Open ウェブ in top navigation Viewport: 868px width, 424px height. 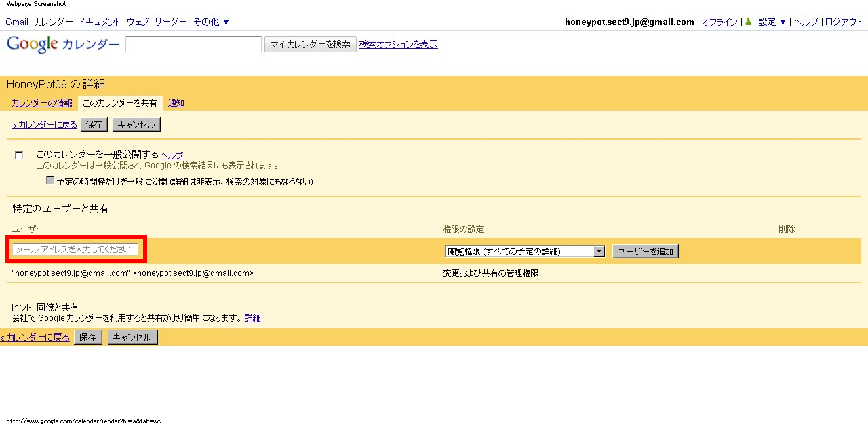[x=138, y=22]
